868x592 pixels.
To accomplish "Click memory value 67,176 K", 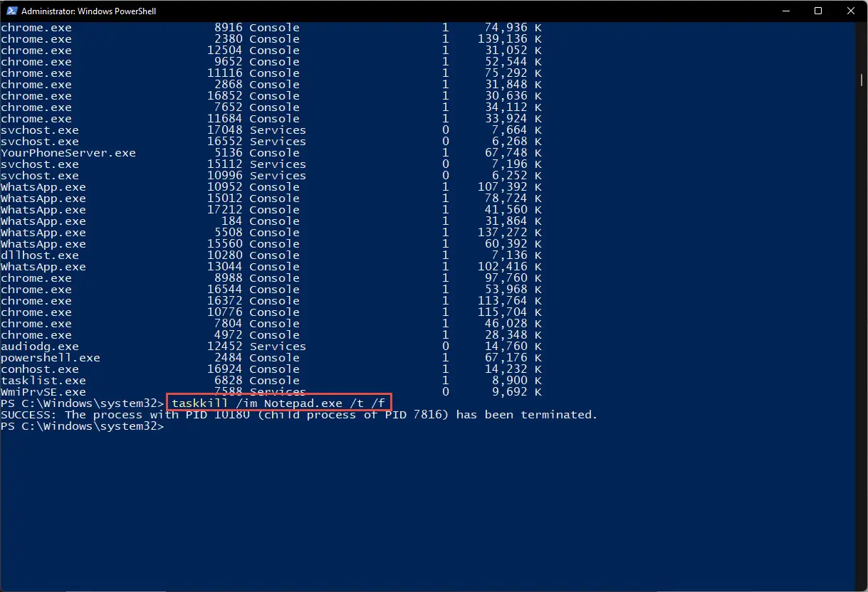I will tap(513, 358).
